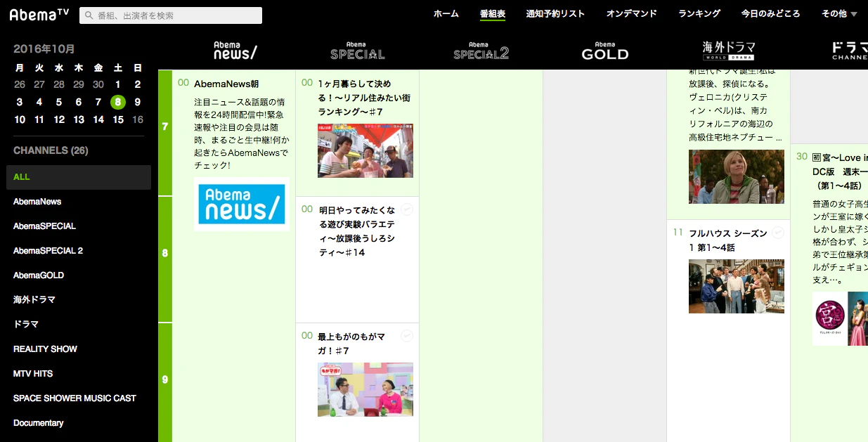
Task: Select the ドラマ Channel header logo
Action: tap(850, 51)
